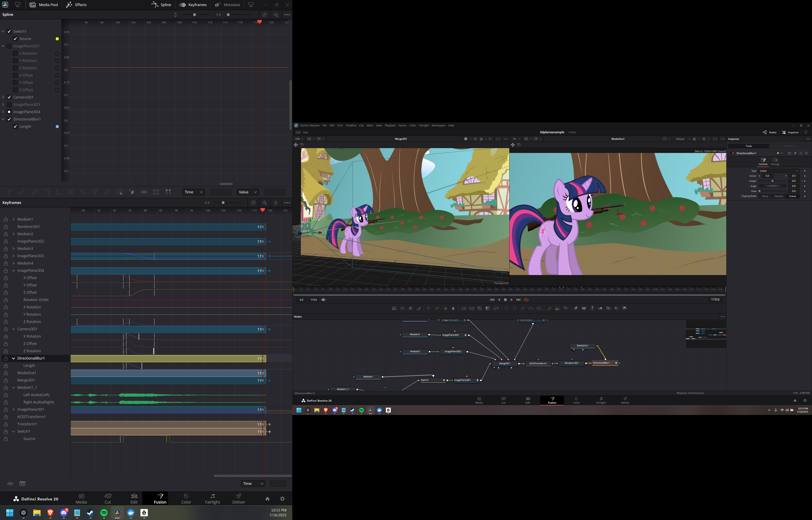Open the Effects panel
Viewport: 812px width, 520px height.
pyautogui.click(x=76, y=5)
